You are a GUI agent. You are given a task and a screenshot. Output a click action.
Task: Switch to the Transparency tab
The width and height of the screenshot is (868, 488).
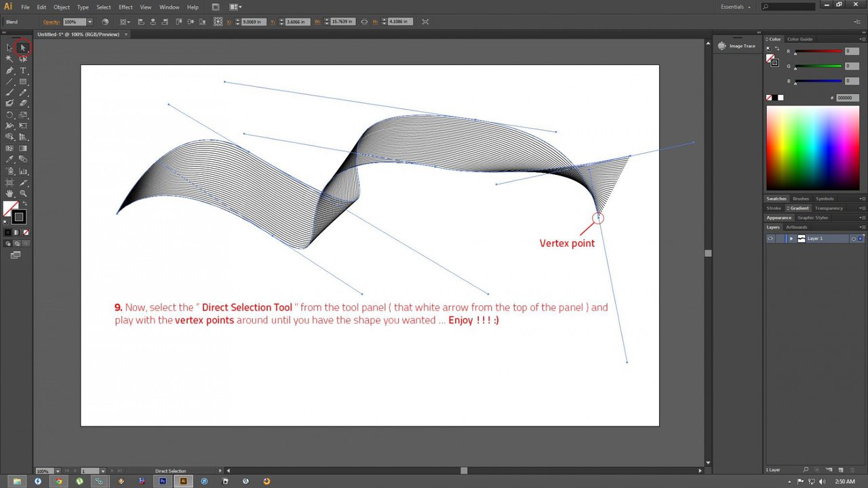click(x=829, y=208)
